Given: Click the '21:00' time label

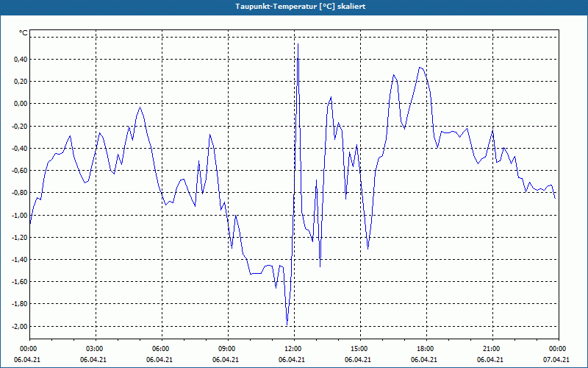Looking at the screenshot, I should [492, 349].
